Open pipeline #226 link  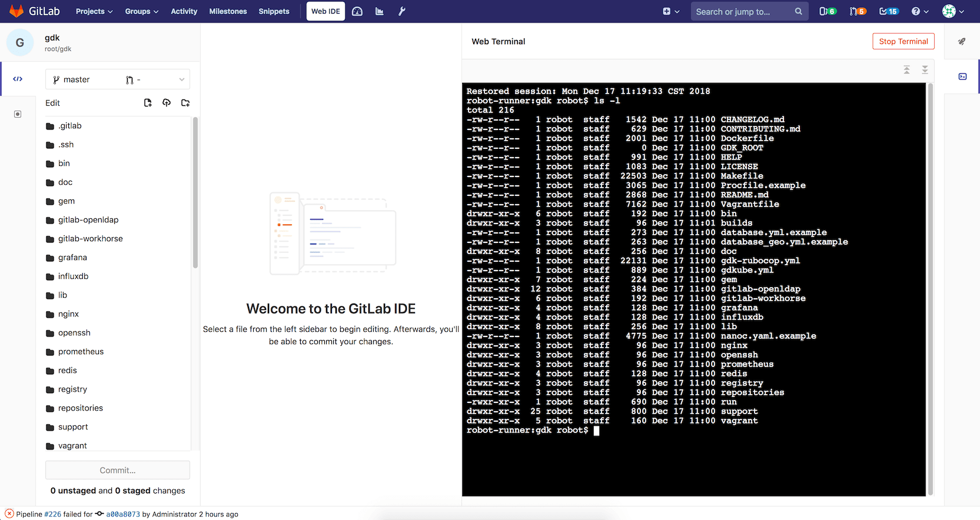click(x=53, y=514)
